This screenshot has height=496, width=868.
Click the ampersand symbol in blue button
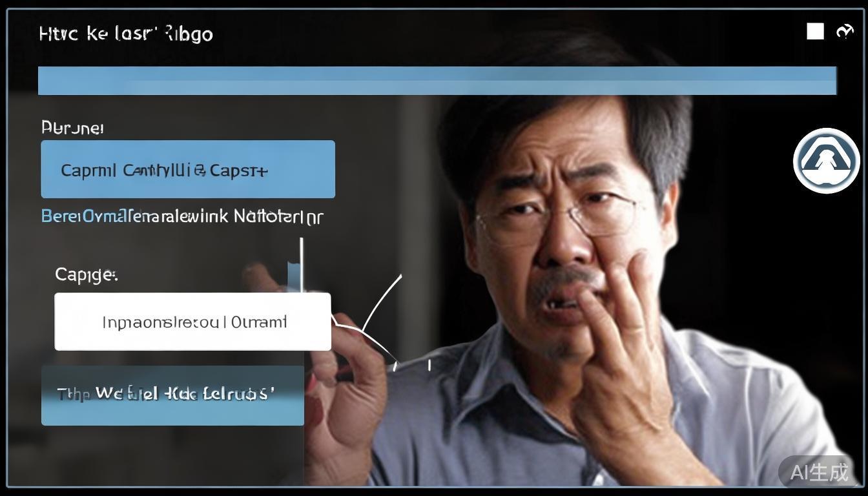click(200, 171)
